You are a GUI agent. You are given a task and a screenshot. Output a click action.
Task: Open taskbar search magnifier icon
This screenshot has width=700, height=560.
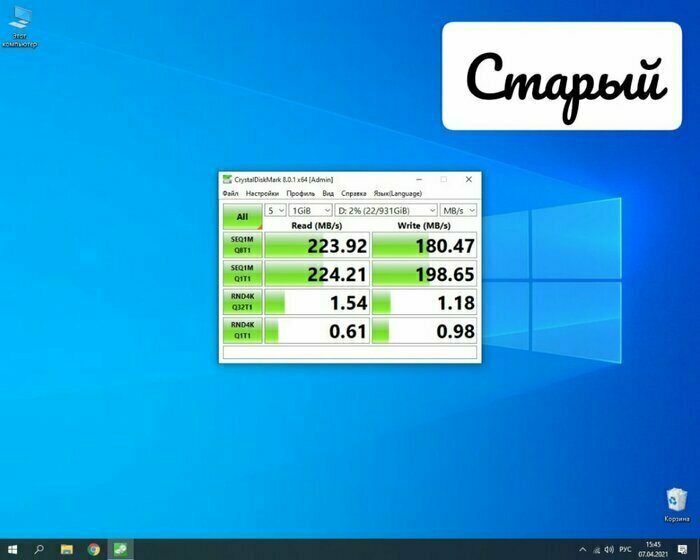click(40, 549)
